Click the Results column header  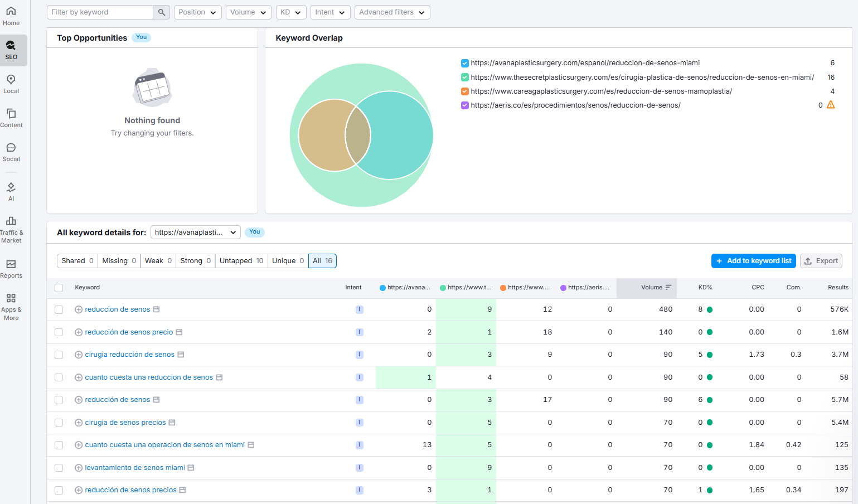pos(838,288)
